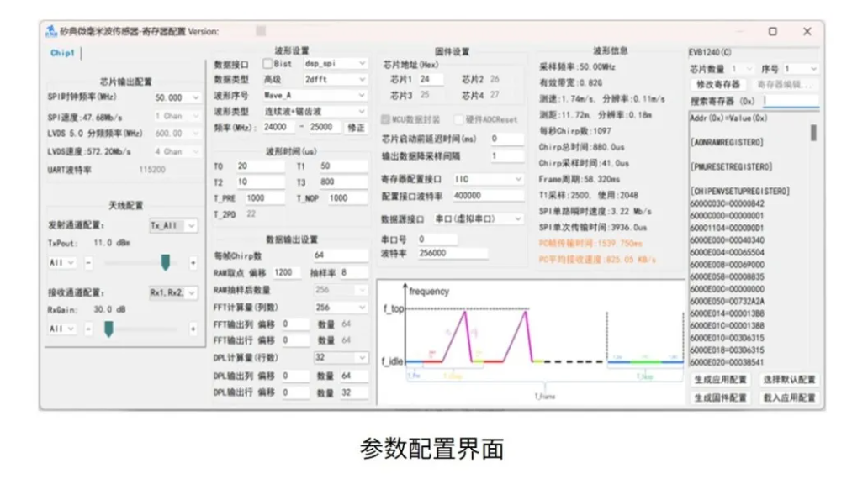The image size is (868, 479).
Task: Decrease RxGain with the minus button
Action: 89,329
